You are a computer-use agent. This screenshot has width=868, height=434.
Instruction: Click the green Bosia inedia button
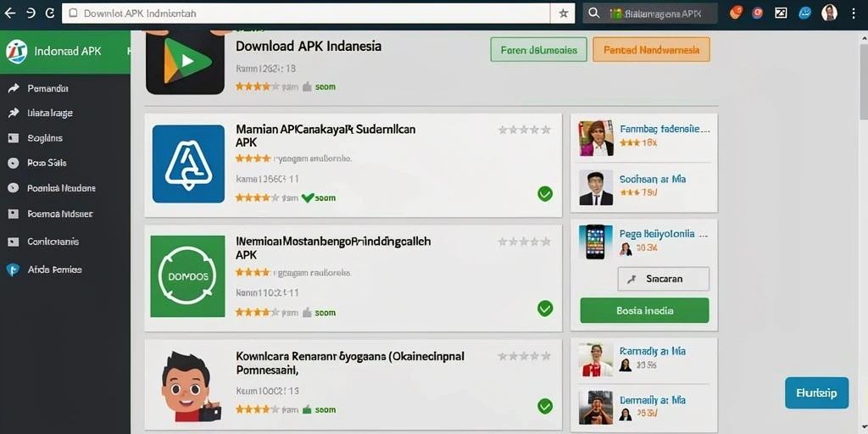(644, 310)
